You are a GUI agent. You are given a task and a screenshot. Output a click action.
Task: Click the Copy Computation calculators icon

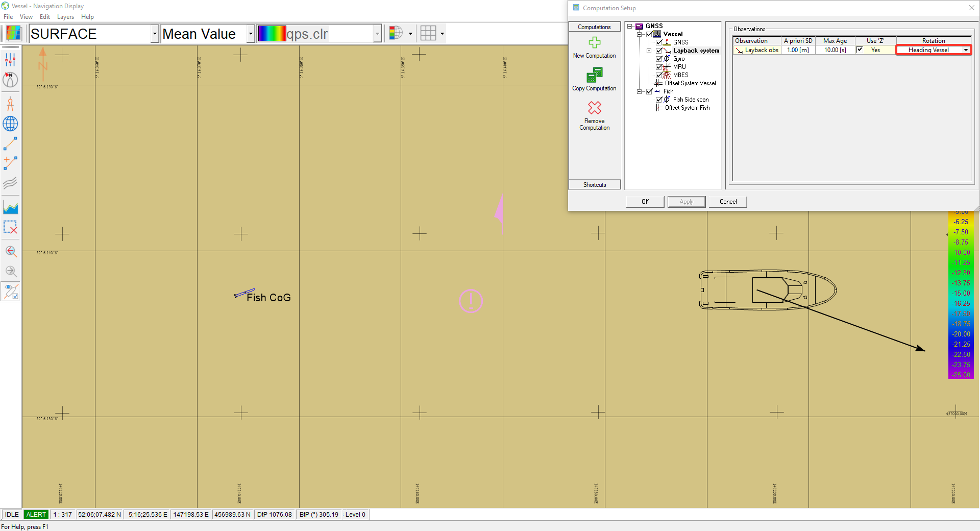[x=595, y=75]
